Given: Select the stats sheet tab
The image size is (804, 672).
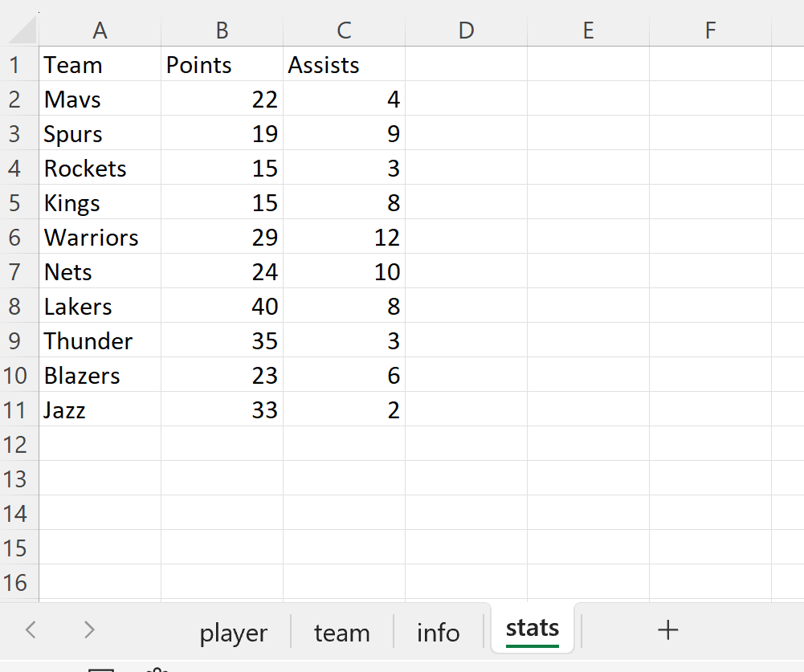Looking at the screenshot, I should click(533, 629).
